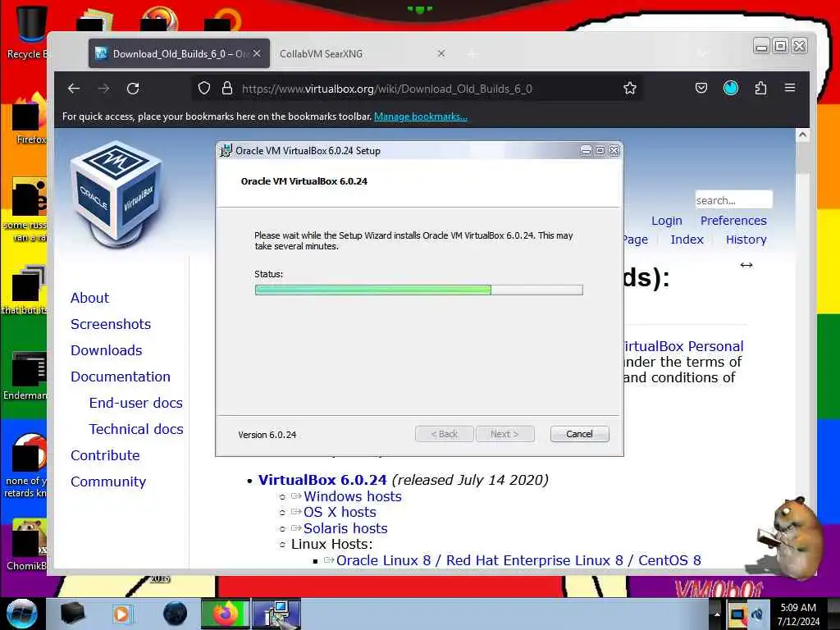Open Documentation in the sidebar

pos(121,377)
